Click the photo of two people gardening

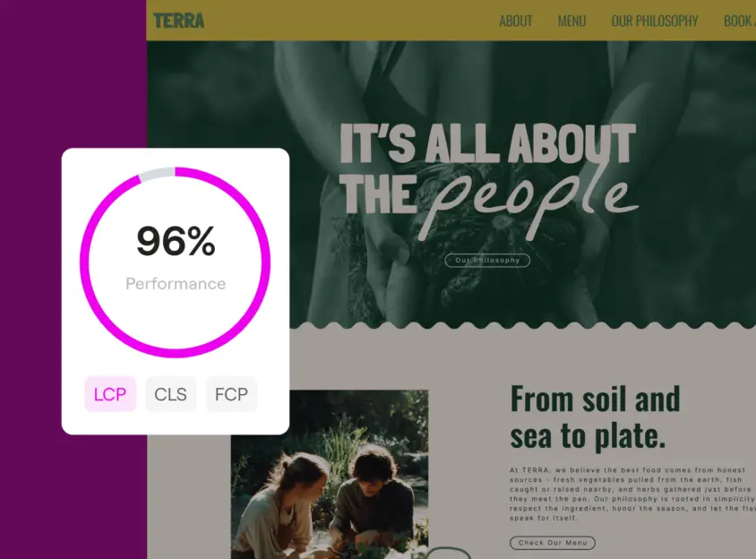point(330,475)
